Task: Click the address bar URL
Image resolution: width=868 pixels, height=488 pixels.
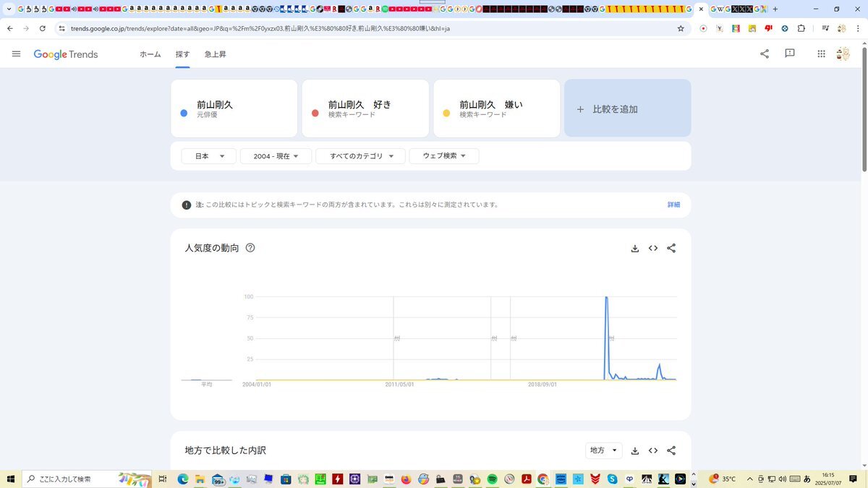Action: coord(260,28)
